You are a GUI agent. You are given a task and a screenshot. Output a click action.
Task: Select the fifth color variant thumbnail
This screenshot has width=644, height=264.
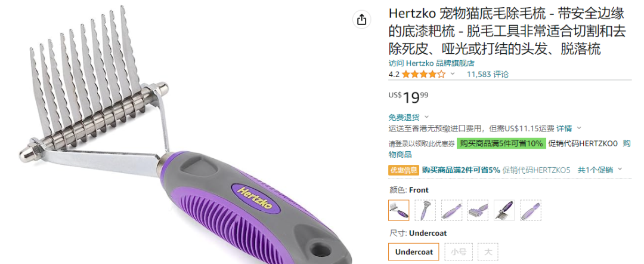[504, 210]
